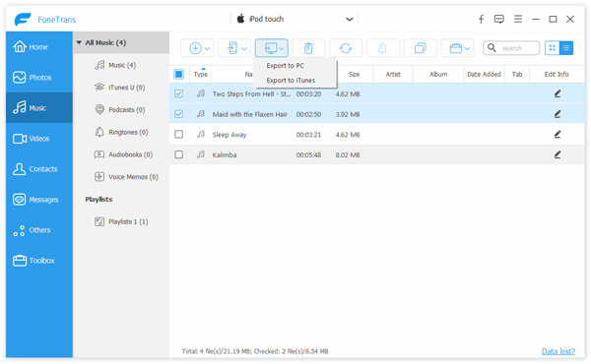The height and width of the screenshot is (364, 591).
Task: Open the feedback chat icon in title bar
Action: point(499,20)
